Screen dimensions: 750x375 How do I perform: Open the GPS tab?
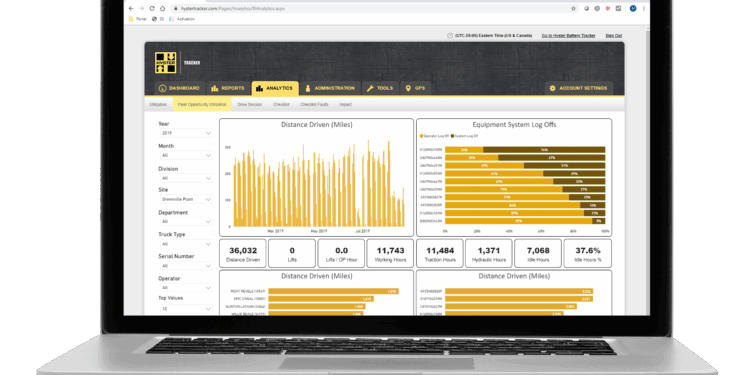point(415,88)
